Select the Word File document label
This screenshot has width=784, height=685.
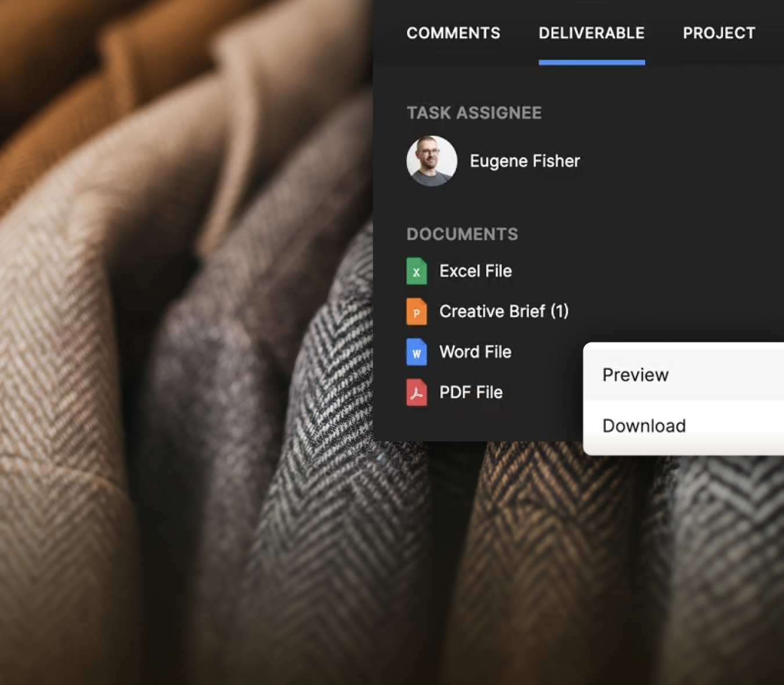(x=475, y=352)
